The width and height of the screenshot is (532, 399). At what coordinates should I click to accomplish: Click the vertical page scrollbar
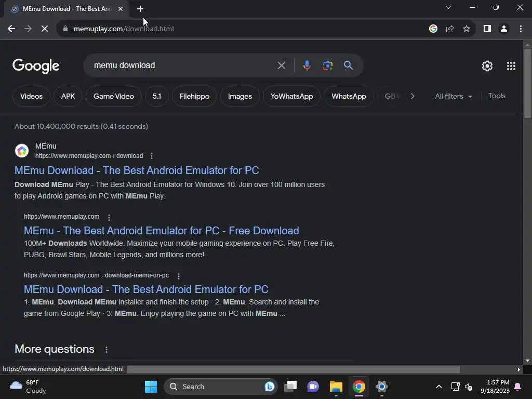[x=527, y=84]
